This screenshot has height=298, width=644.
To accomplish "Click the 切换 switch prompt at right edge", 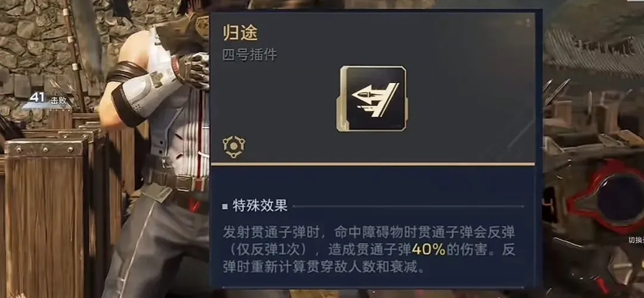I will point(636,241).
